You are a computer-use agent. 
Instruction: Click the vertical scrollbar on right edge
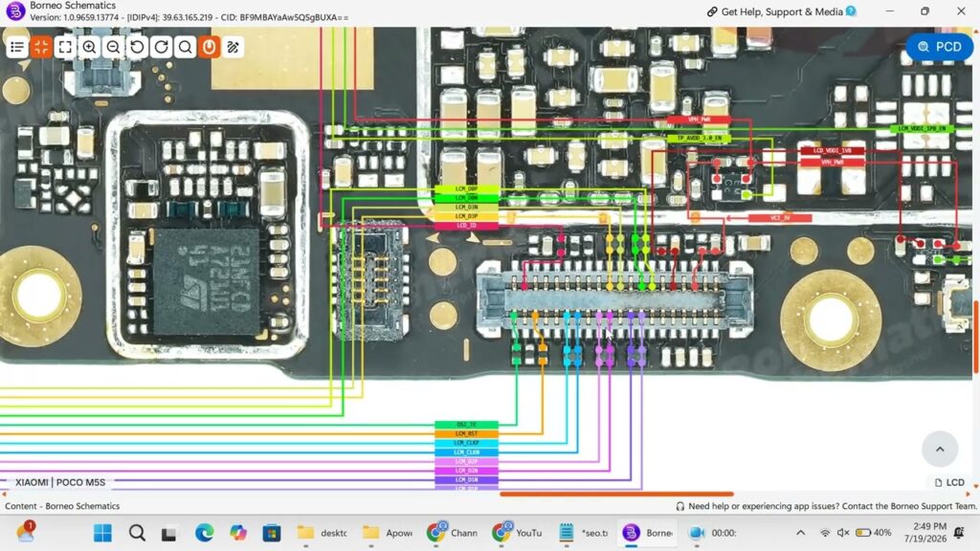(x=976, y=338)
